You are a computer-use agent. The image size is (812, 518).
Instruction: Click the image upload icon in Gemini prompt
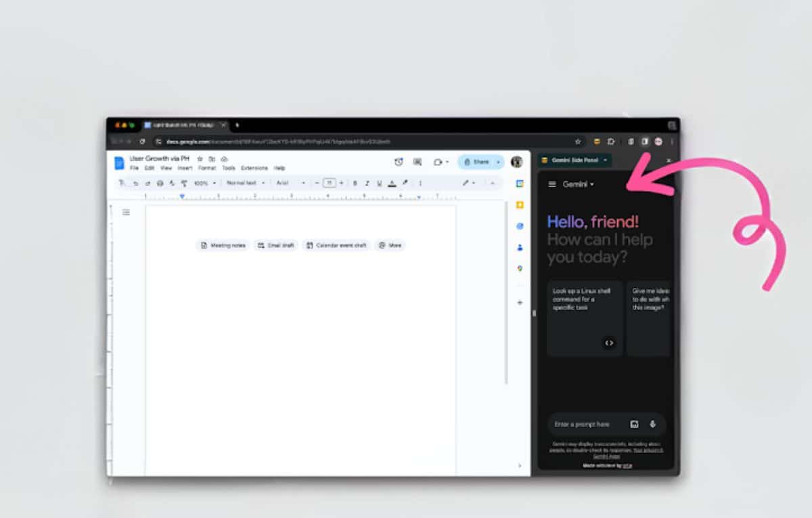click(635, 425)
